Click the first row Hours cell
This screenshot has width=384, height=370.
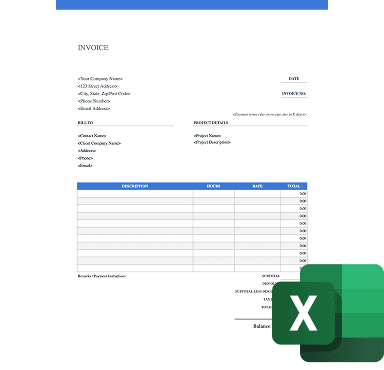[x=214, y=194]
